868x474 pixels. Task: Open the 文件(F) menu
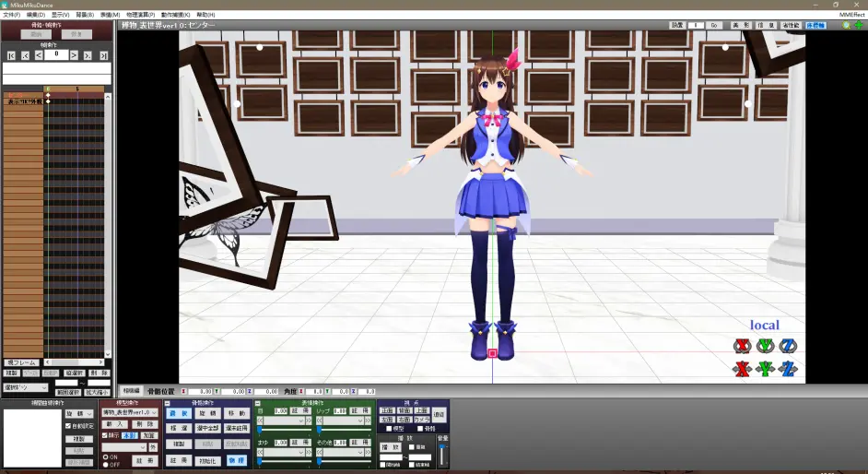point(12,15)
